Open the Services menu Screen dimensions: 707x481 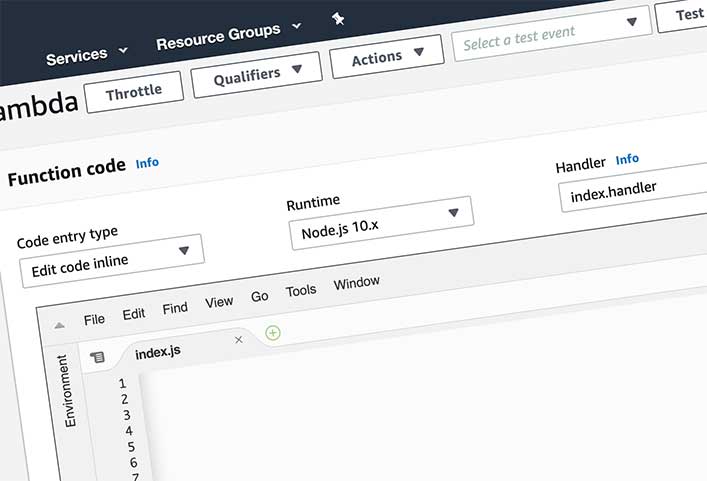(86, 56)
